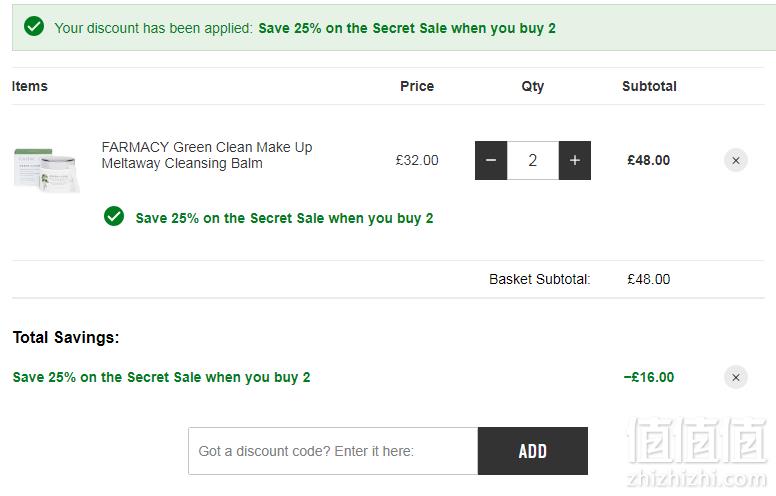Screen dimensions: 776x496
Task: Click green checkmark in discount applied banner
Action: 34,26
